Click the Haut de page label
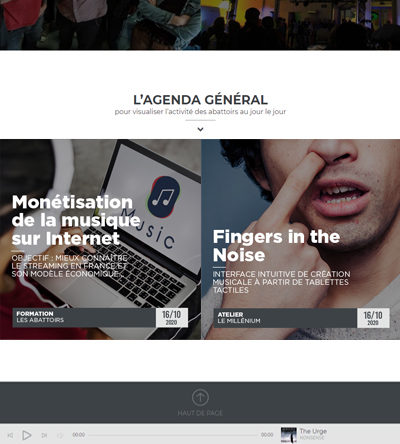Screen dimensions: 400x444 click(200, 413)
